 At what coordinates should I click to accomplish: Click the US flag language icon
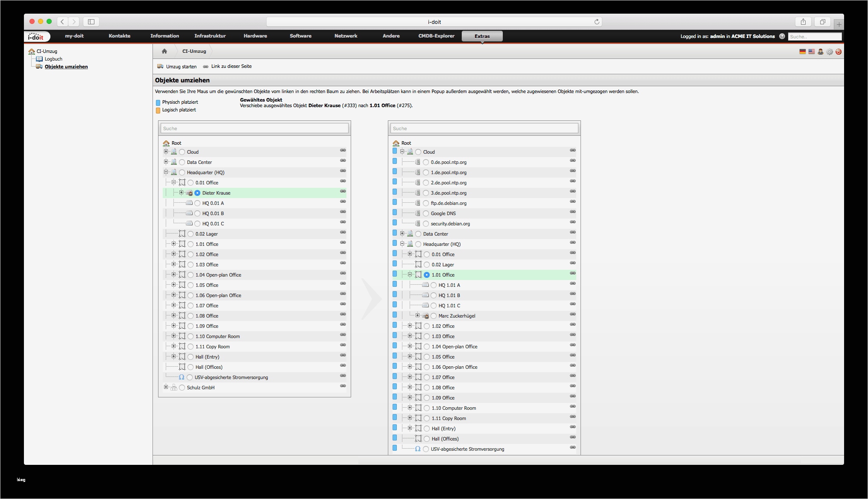coord(811,52)
